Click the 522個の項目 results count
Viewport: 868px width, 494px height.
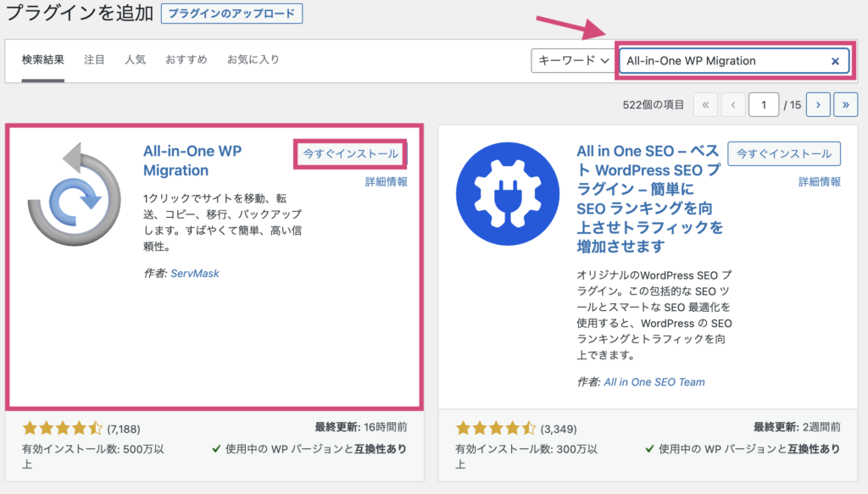pyautogui.click(x=654, y=104)
